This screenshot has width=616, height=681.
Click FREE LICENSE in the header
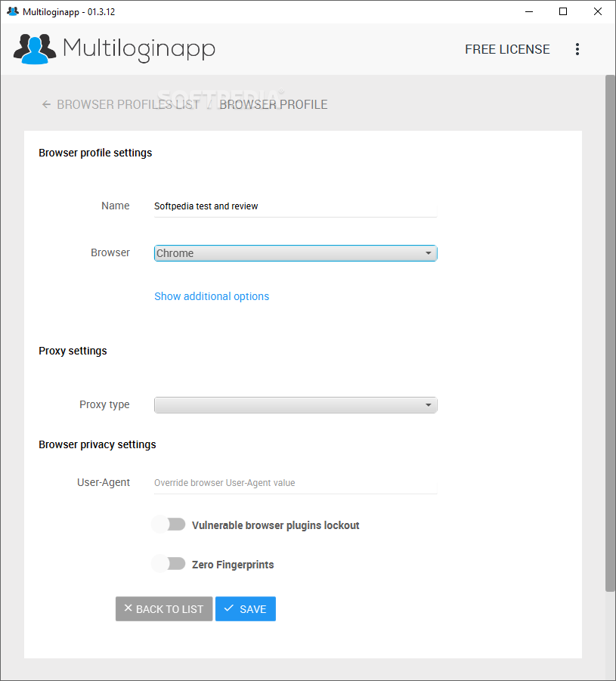pos(507,49)
